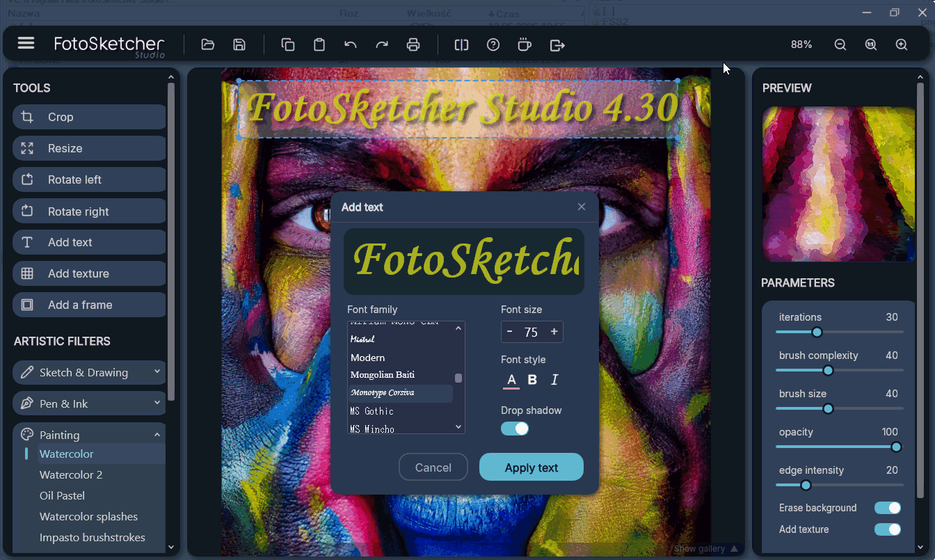
Task: Open the text color picker A
Action: (x=511, y=380)
